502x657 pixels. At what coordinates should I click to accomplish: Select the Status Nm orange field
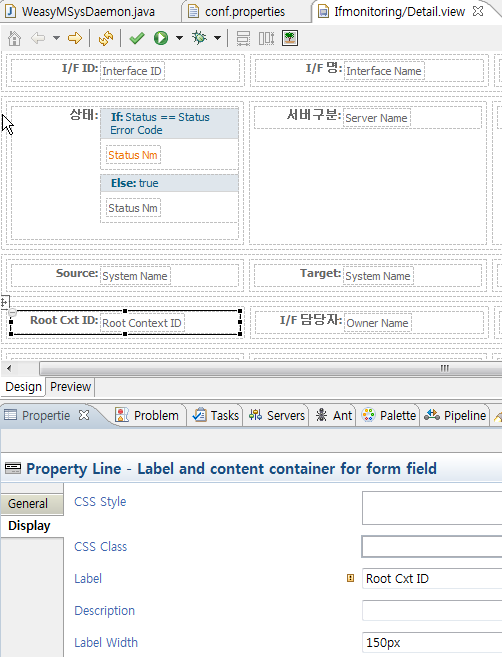pyautogui.click(x=133, y=155)
